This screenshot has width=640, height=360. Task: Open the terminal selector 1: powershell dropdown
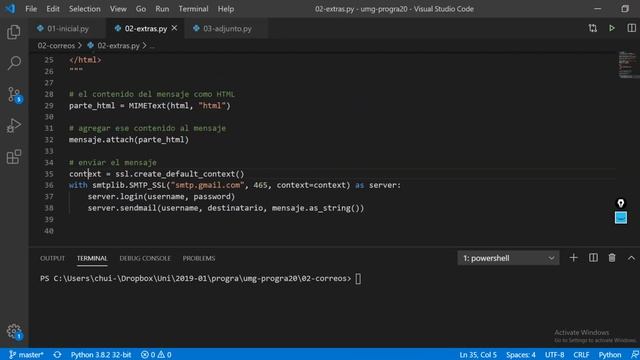click(x=508, y=258)
